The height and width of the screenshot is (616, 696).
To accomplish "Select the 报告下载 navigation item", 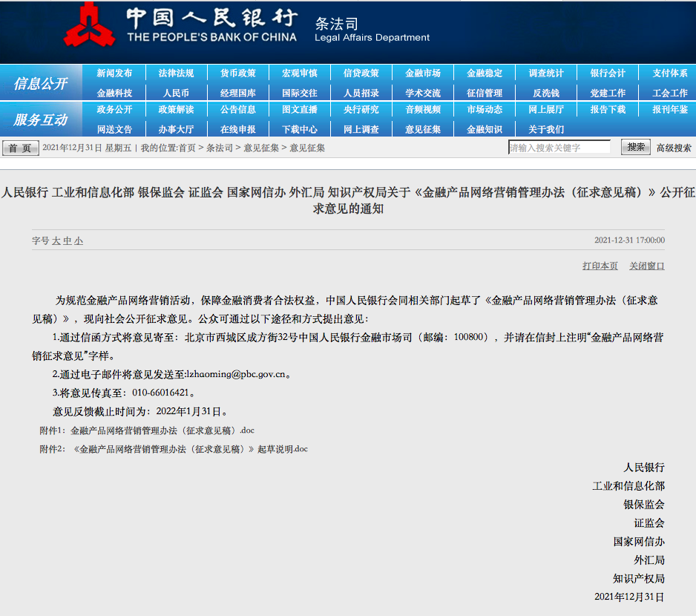I will coord(608,109).
